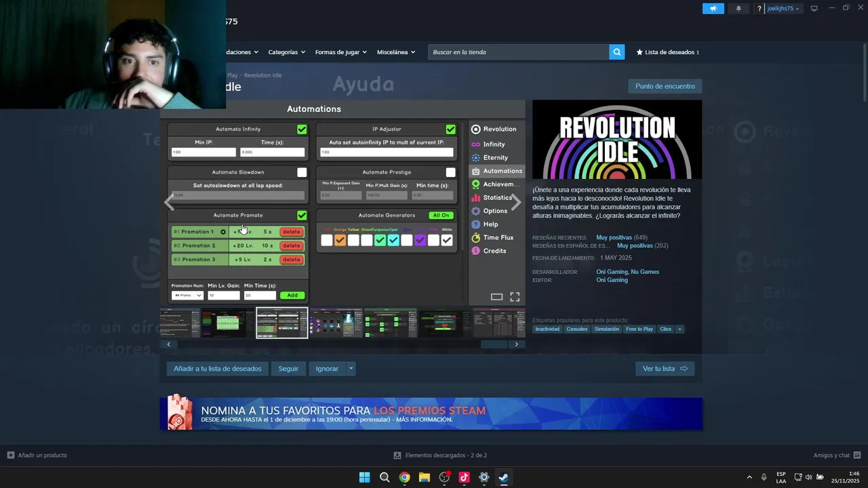Click the megaphone announcements icon

point(713,8)
